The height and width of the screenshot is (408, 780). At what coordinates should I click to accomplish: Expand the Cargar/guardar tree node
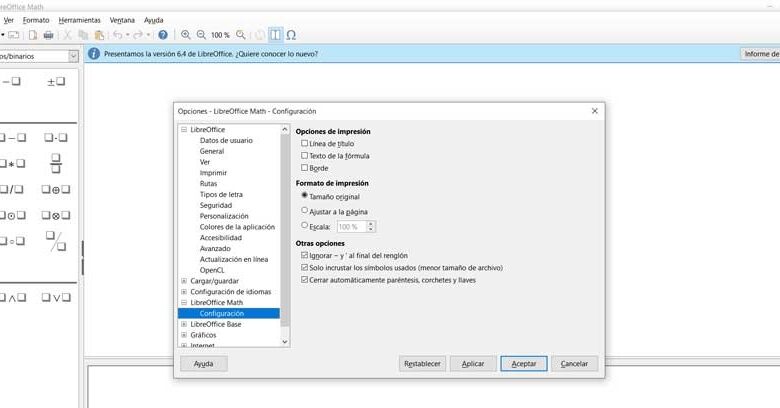tap(184, 281)
